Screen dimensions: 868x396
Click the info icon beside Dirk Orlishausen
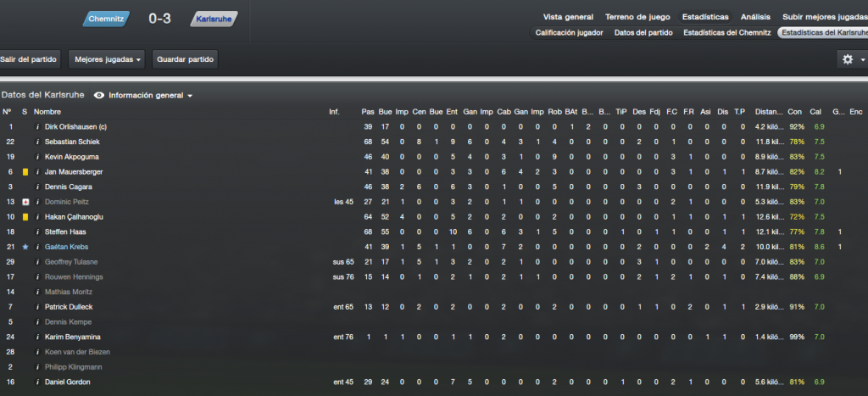[37, 127]
